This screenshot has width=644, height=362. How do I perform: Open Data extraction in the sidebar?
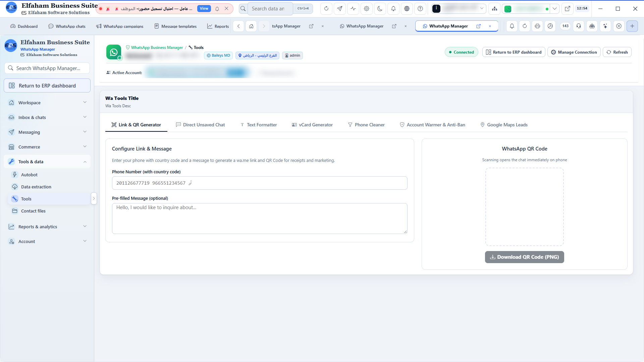tap(49, 187)
